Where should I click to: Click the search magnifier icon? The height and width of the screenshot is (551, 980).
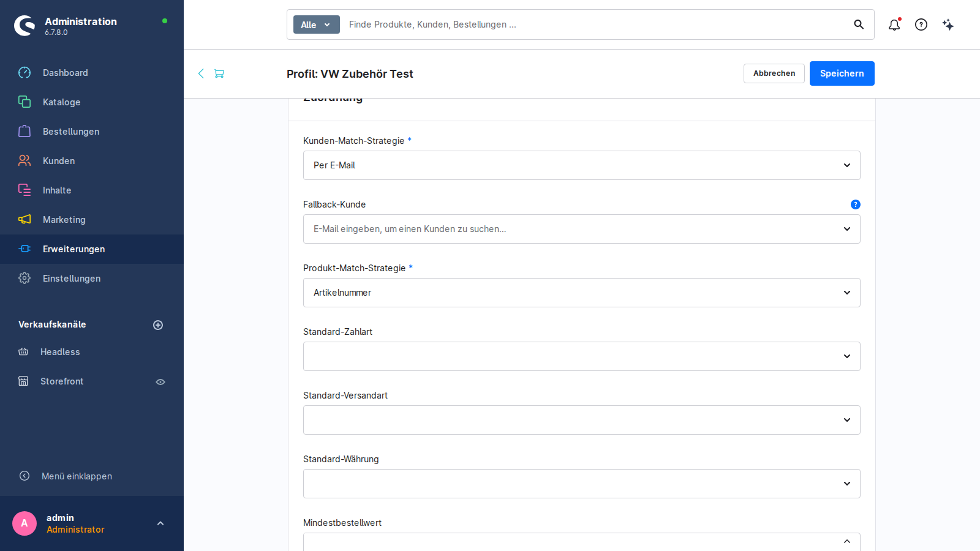coord(859,24)
